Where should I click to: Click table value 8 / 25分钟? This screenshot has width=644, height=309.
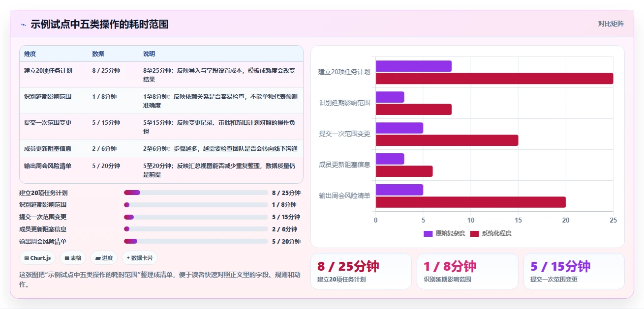pos(106,70)
